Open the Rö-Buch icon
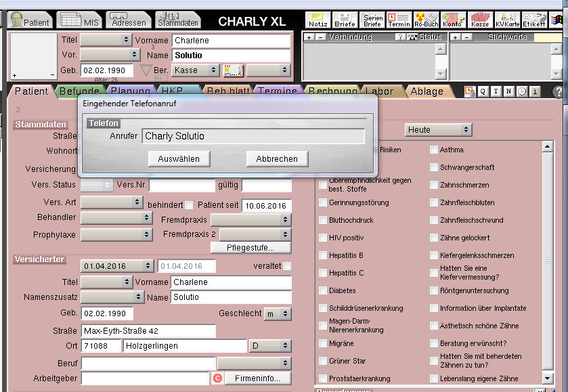Image resolution: width=568 pixels, height=392 pixels. pyautogui.click(x=426, y=20)
